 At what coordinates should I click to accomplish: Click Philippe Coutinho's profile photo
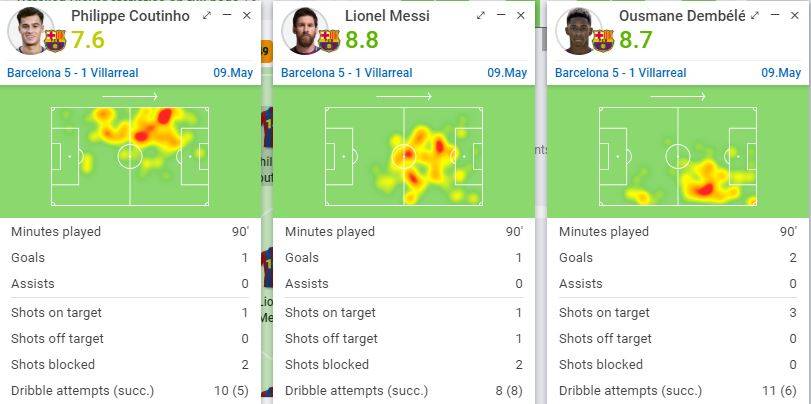pyautogui.click(x=27, y=31)
